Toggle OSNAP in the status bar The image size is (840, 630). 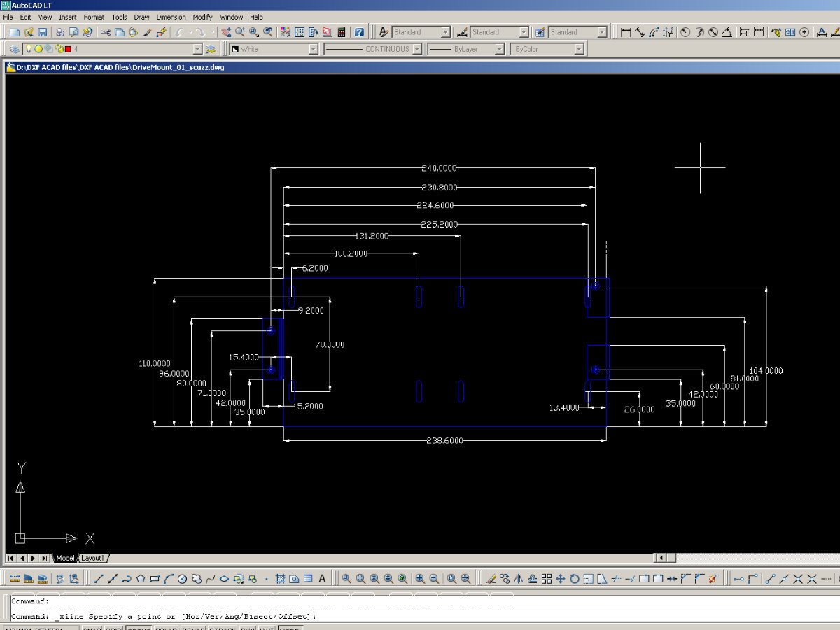coord(193,628)
